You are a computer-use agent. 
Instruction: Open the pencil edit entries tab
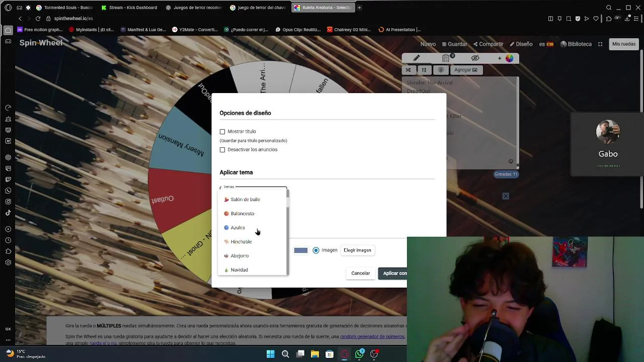point(417,58)
